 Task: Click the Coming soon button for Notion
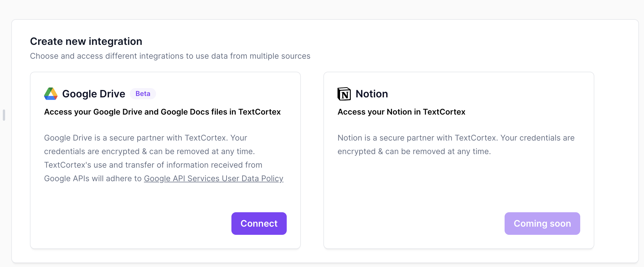[x=542, y=224]
